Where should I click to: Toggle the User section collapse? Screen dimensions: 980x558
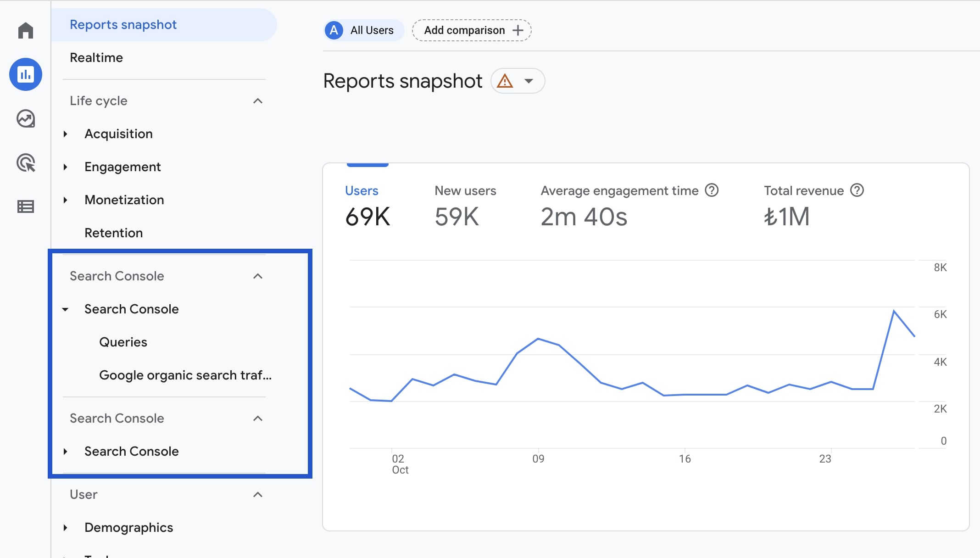(258, 494)
